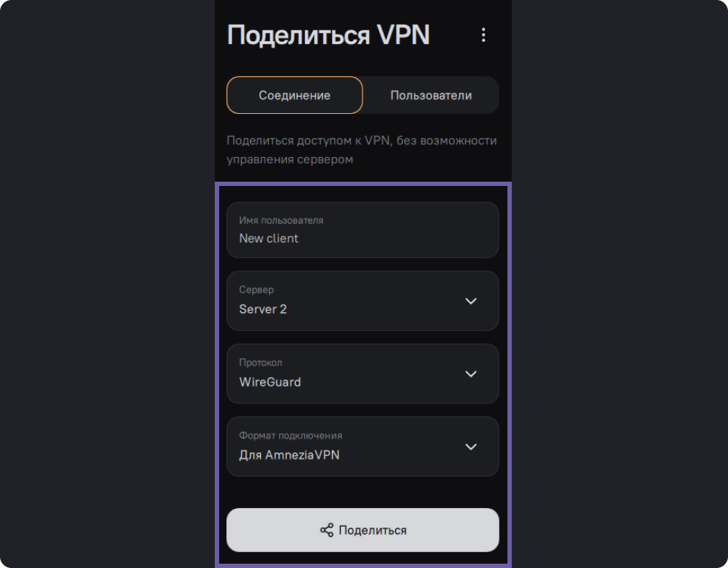Screen dimensions: 728x568
Task: Click the VPN access description text
Action: click(x=361, y=150)
